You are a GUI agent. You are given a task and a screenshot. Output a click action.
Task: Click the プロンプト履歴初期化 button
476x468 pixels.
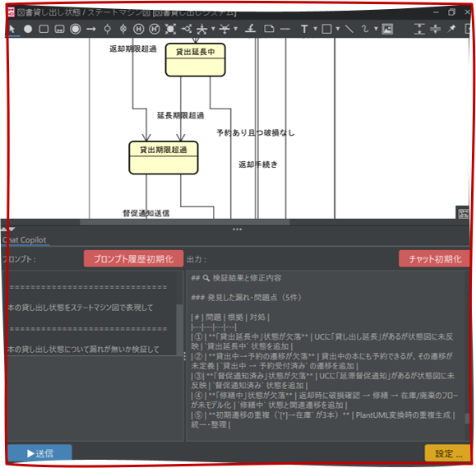pos(133,259)
